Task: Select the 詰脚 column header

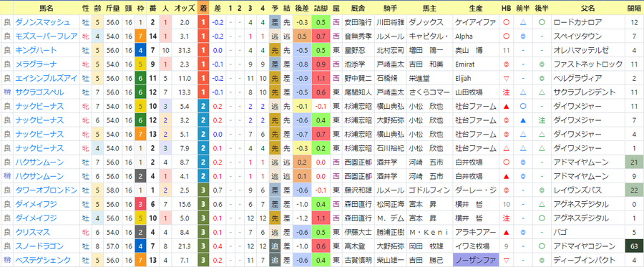Action: click(x=321, y=8)
